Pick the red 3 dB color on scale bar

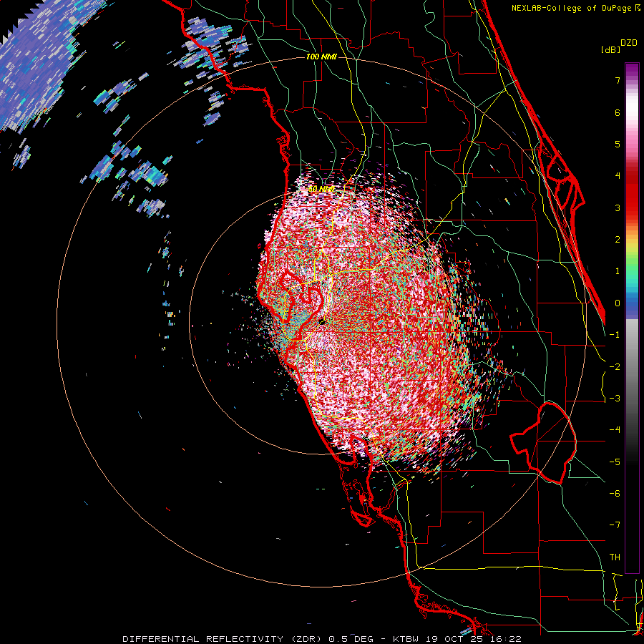tap(632, 208)
